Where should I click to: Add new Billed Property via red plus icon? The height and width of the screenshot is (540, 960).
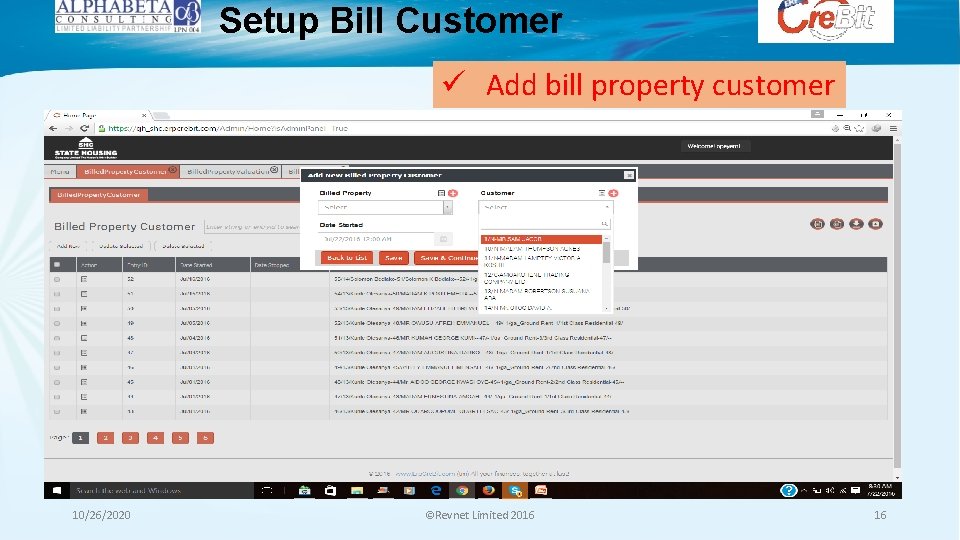(x=453, y=193)
